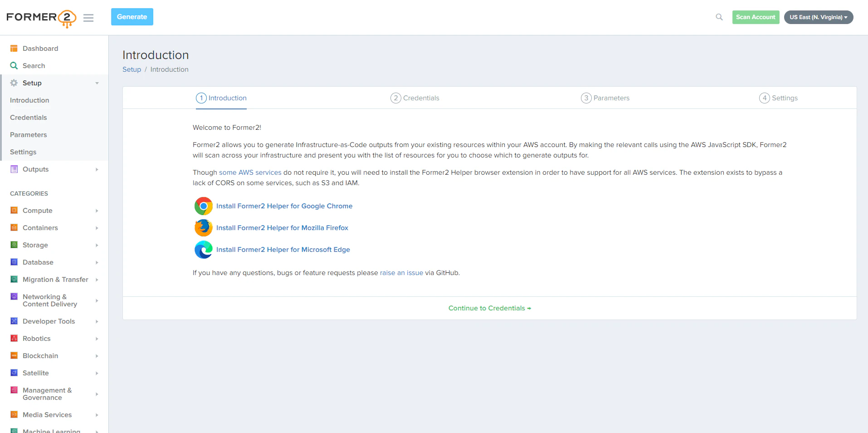Click the Dashboard icon in sidebar
868x433 pixels.
[14, 49]
